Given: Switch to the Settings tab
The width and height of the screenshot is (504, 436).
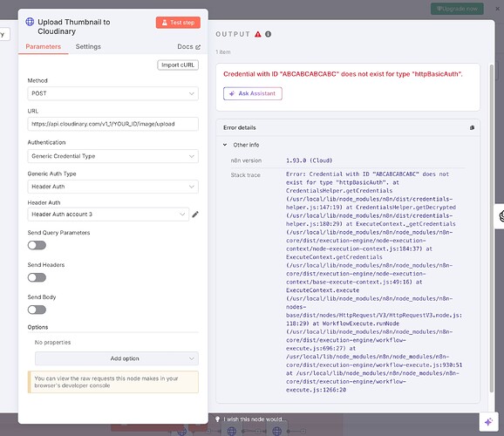Looking at the screenshot, I should 88,46.
